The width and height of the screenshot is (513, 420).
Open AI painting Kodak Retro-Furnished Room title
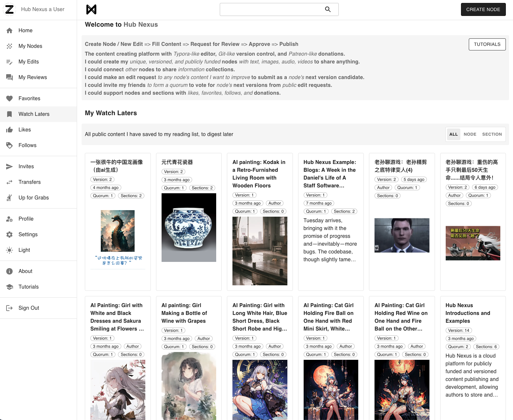click(259, 174)
